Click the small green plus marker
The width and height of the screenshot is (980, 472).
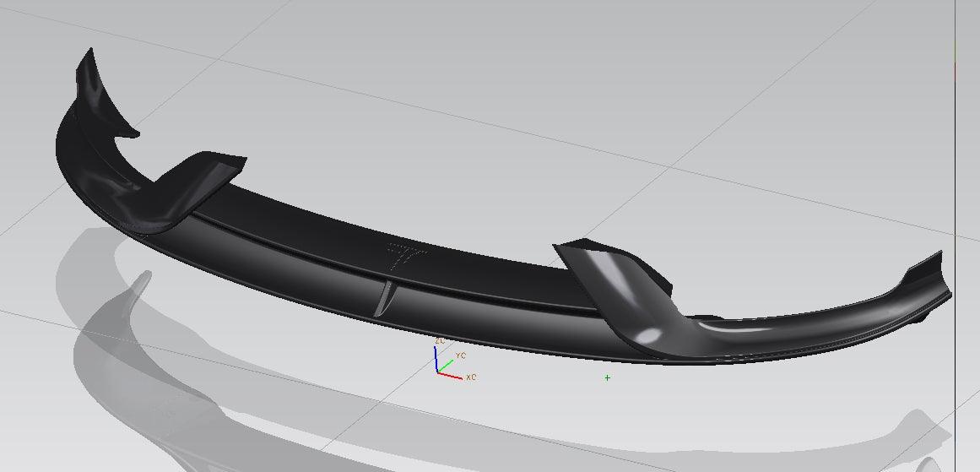coord(607,377)
